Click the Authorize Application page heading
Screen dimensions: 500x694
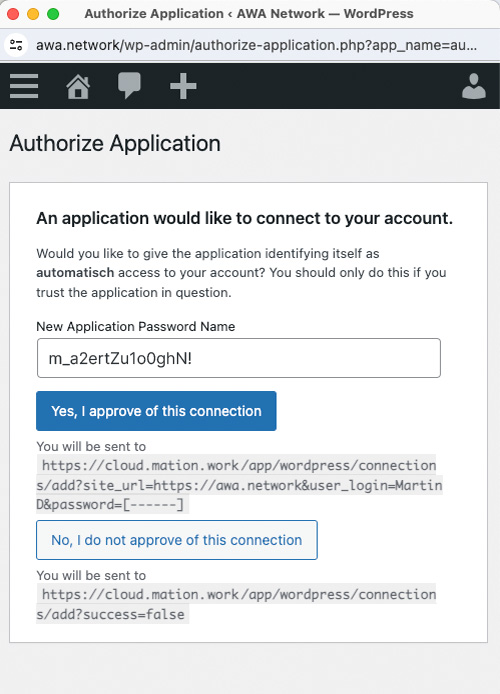tap(115, 143)
